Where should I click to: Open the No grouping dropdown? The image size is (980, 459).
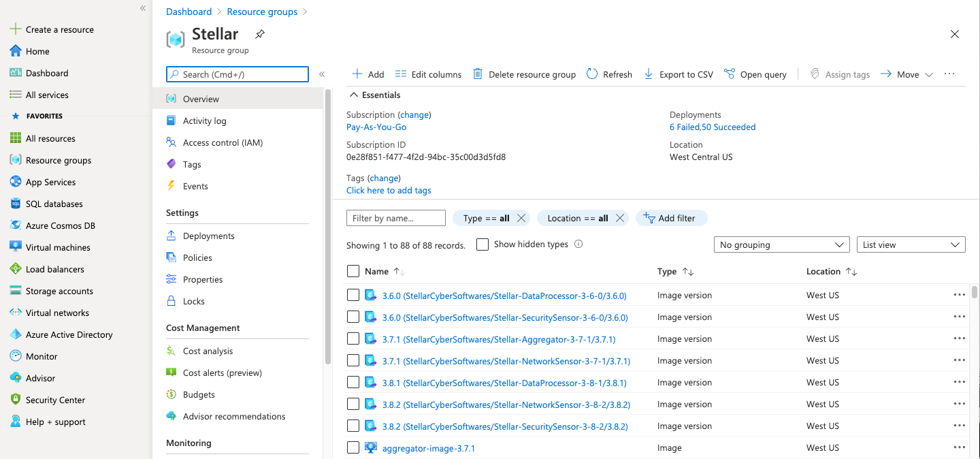coord(781,244)
